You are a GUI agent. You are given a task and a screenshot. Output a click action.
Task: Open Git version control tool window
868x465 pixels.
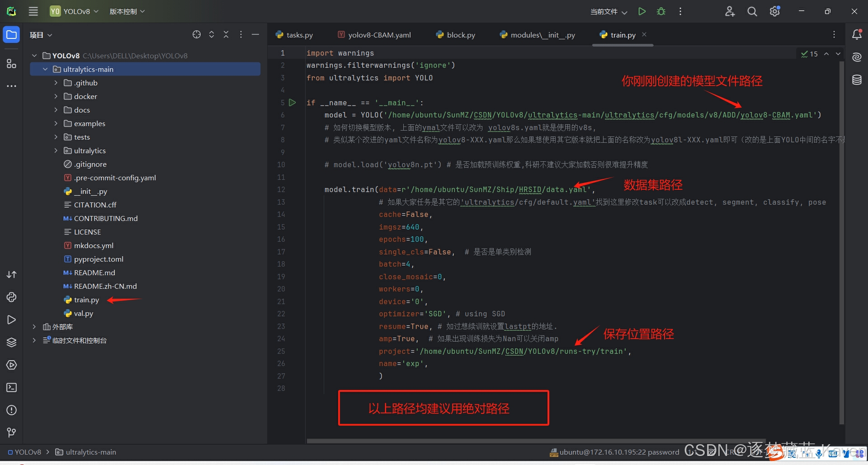[x=11, y=433]
